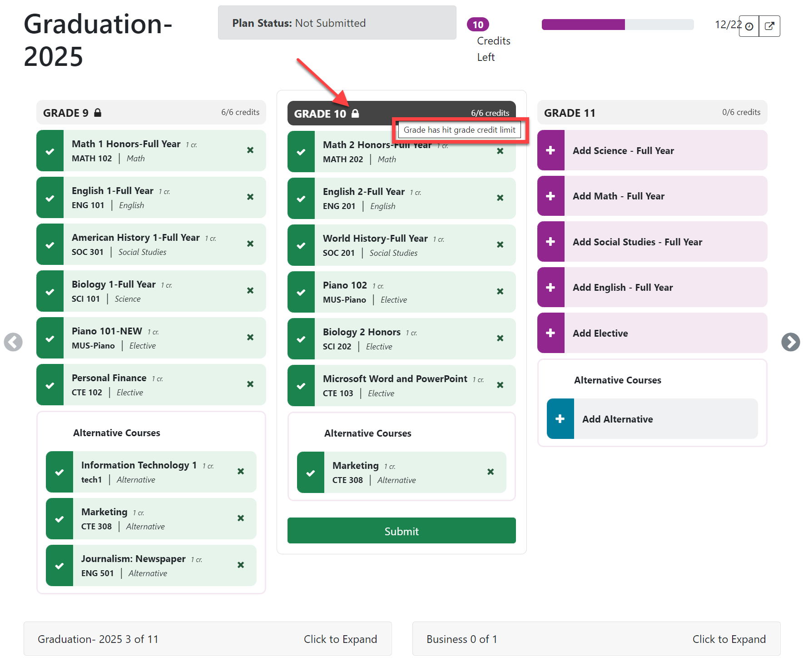Click the Grade 10 lock icon
Screen dimensions: 803x672
point(355,114)
